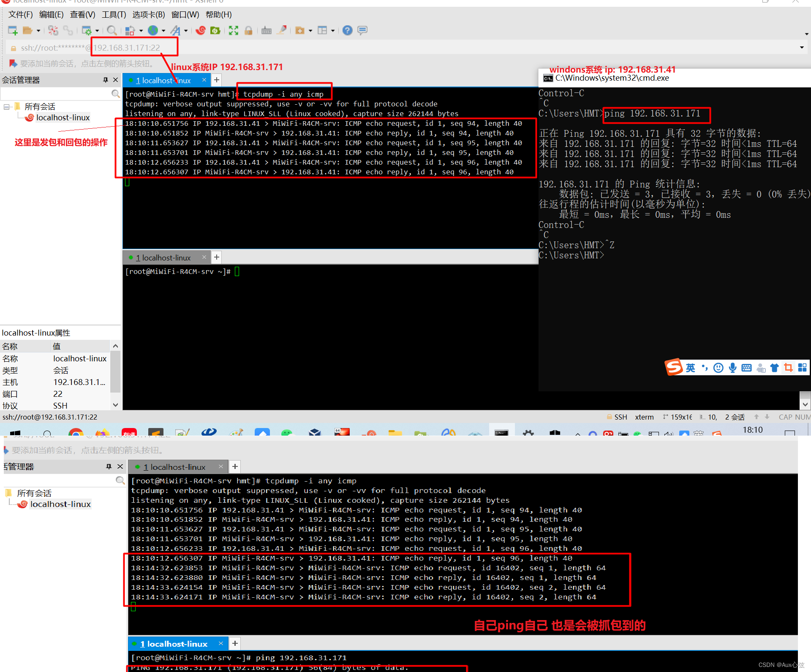Click the highlighter pen toolbar icon
Screen dimensions: 811x672
tap(282, 30)
